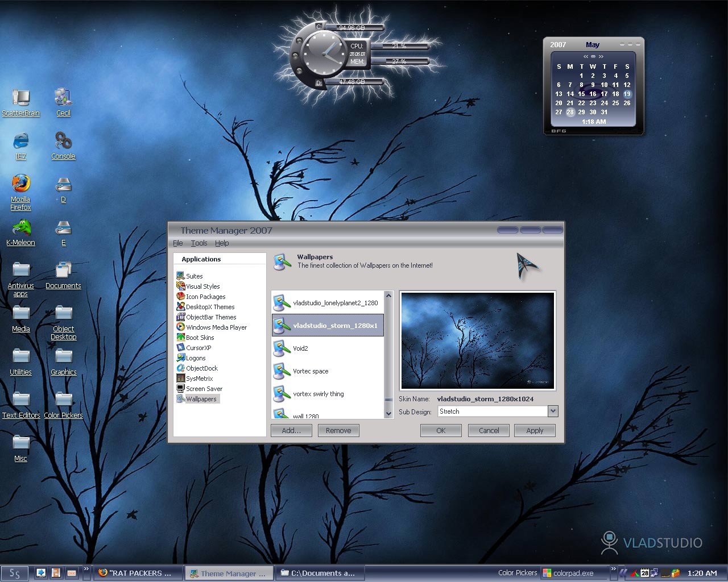The width and height of the screenshot is (728, 582).
Task: Click the Apply button
Action: coord(535,430)
